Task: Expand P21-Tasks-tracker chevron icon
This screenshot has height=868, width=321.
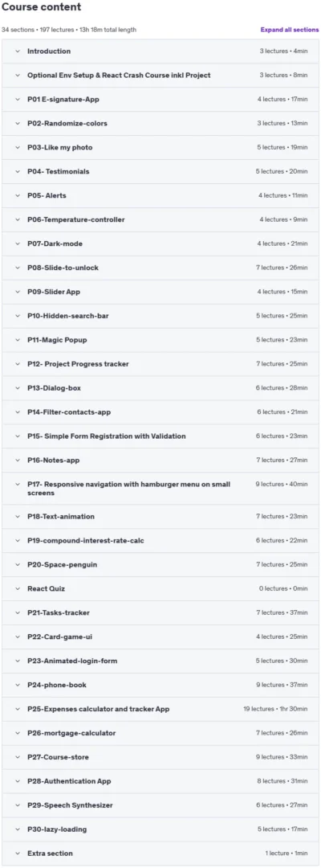Action: pos(18,612)
